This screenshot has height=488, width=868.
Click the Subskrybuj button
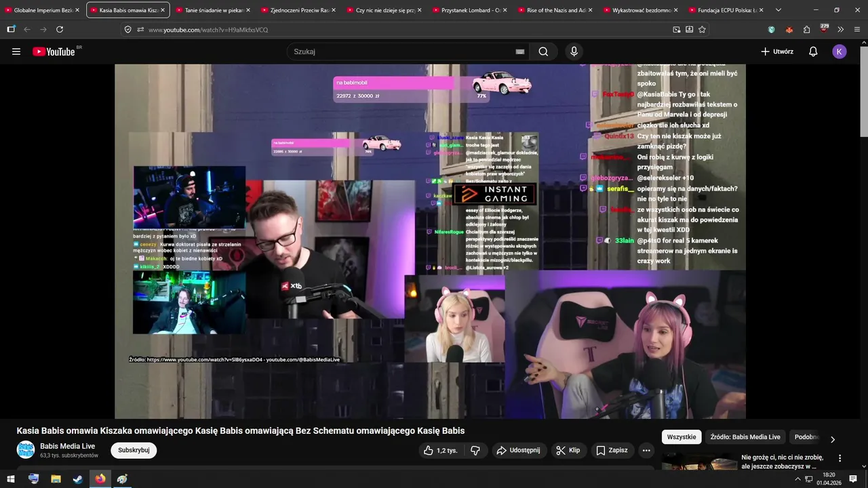(x=134, y=450)
